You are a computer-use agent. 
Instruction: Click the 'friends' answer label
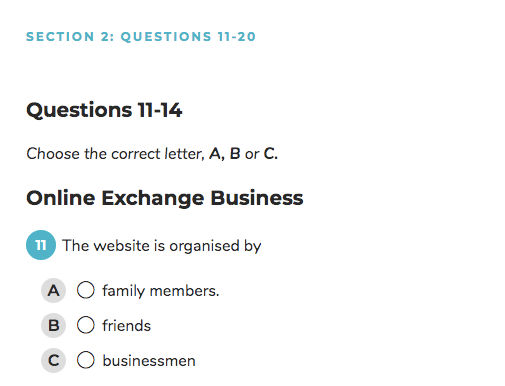click(127, 326)
